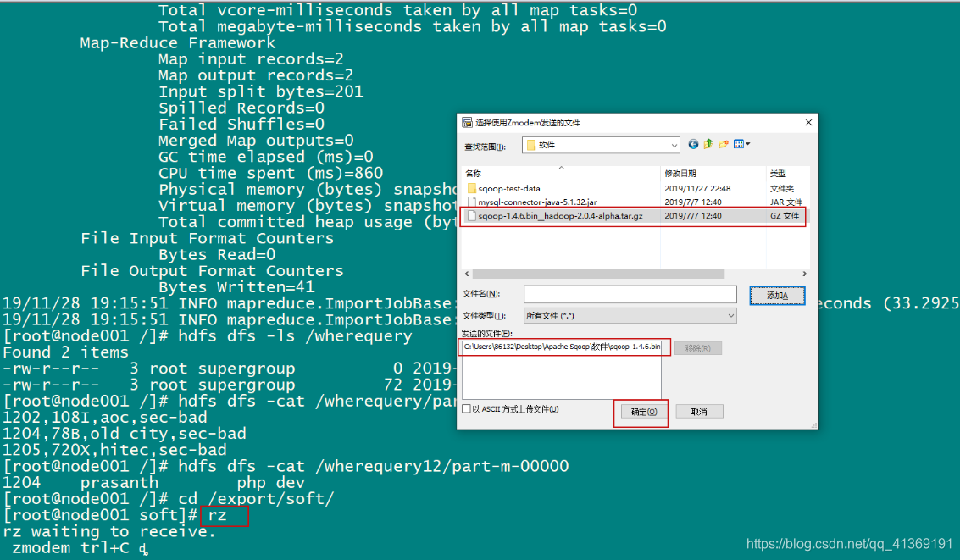
Task: Click the horizontal scrollbar in file list
Action: click(x=598, y=274)
